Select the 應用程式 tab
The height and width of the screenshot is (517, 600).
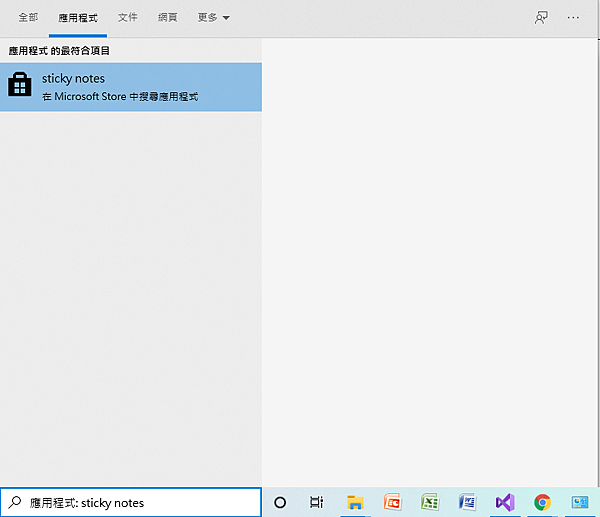(78, 18)
